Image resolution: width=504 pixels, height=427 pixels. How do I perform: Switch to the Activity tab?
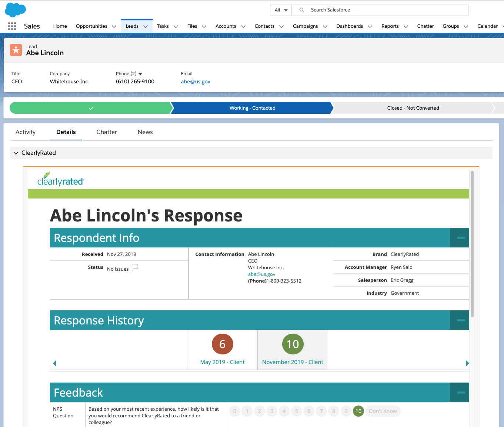(26, 132)
